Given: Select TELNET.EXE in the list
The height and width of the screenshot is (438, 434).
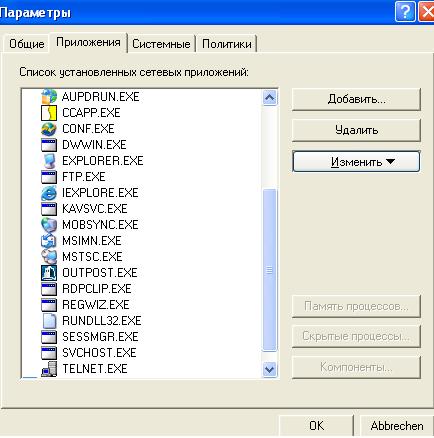Looking at the screenshot, I should pos(95,369).
